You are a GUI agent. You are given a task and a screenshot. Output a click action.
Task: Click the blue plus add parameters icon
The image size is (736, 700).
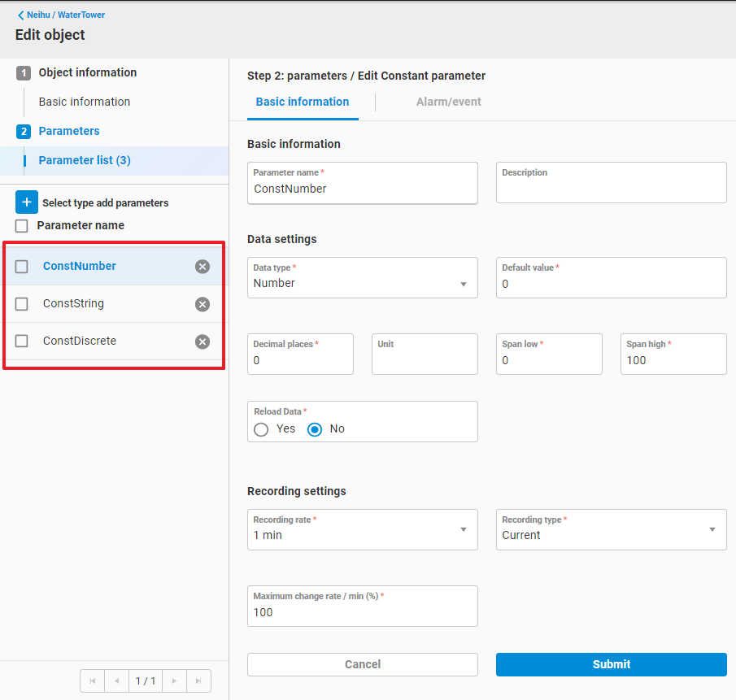pos(27,202)
